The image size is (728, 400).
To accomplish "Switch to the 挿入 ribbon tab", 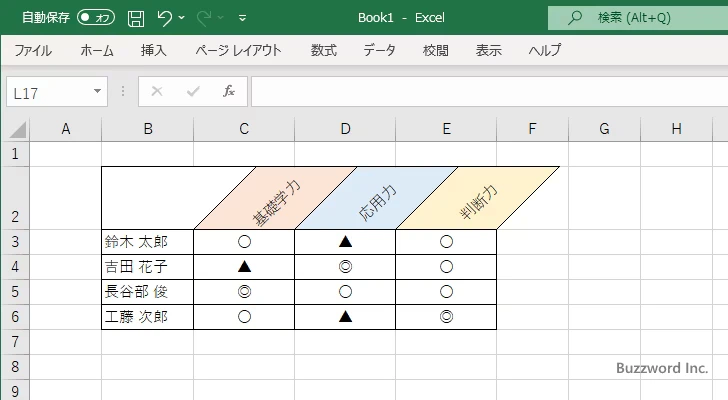I will click(154, 50).
